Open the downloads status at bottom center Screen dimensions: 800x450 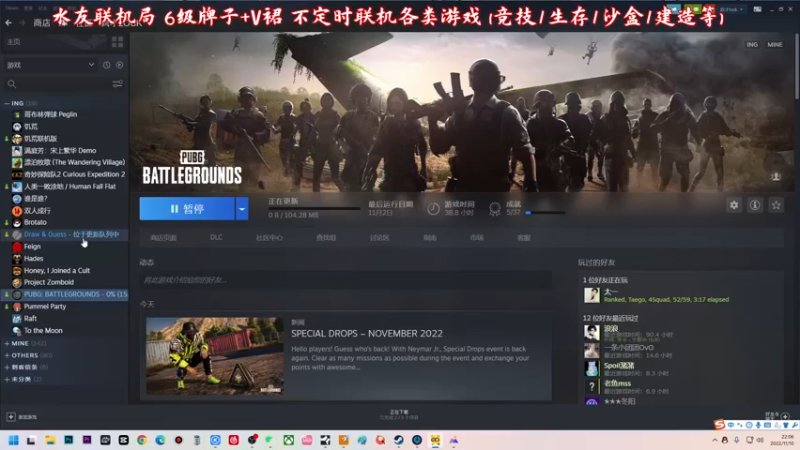[x=399, y=414]
